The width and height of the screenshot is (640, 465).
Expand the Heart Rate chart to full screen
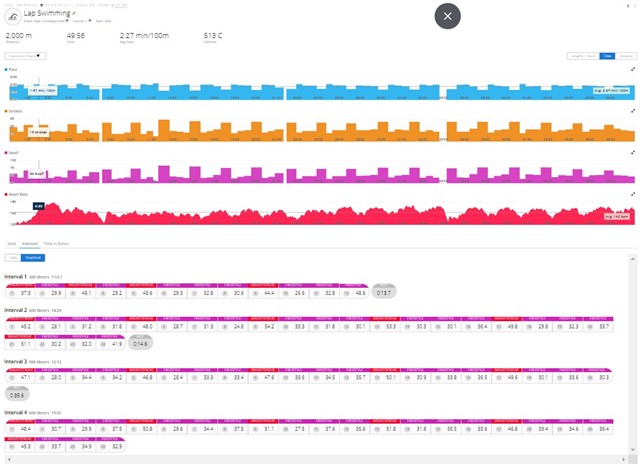633,194
